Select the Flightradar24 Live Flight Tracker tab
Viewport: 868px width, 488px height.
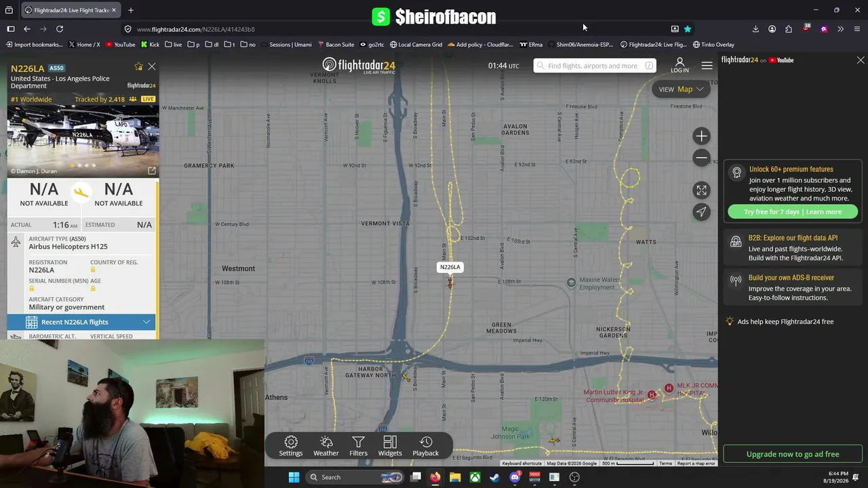point(71,10)
